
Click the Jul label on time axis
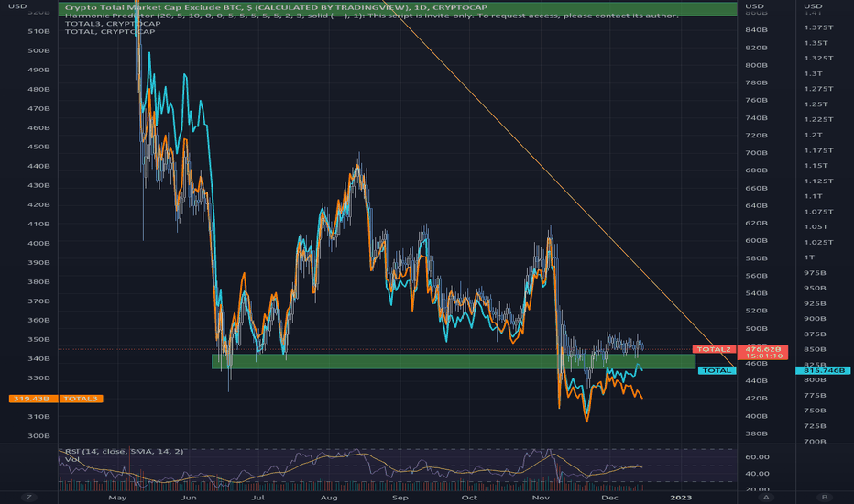(257, 498)
